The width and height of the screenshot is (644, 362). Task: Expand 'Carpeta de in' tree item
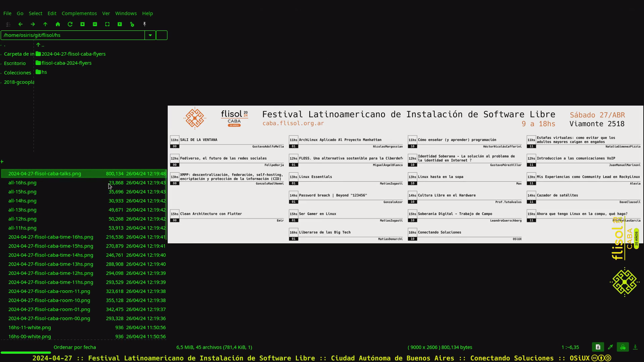pos(1,54)
